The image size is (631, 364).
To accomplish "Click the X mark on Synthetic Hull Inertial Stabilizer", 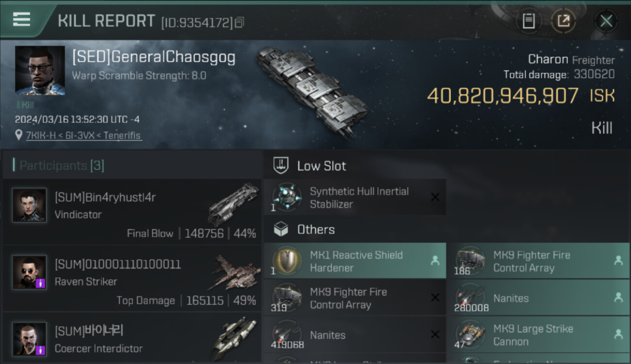I will 435,197.
